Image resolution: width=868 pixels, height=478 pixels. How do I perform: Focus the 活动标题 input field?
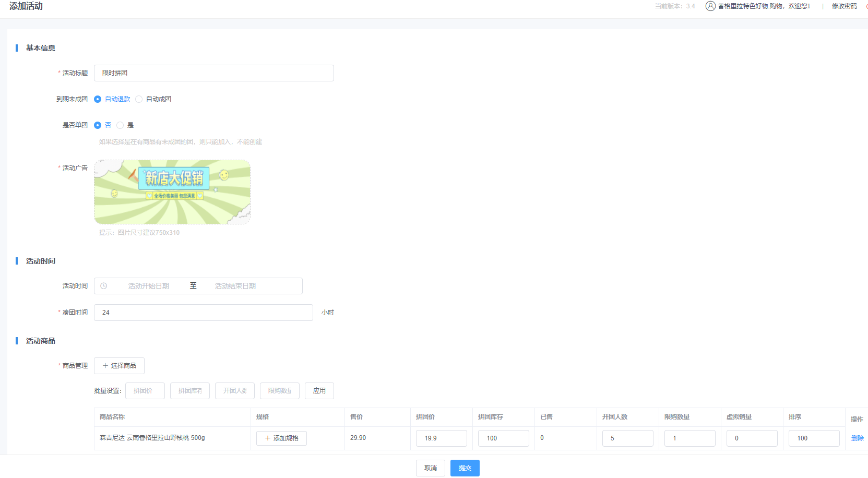pyautogui.click(x=214, y=73)
